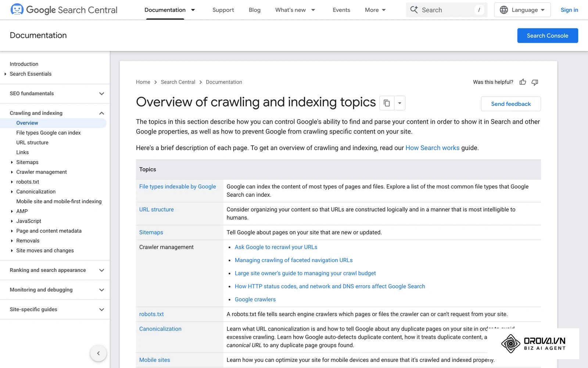Expand Search Essentials in sidebar
The height and width of the screenshot is (368, 588).
tap(5, 74)
